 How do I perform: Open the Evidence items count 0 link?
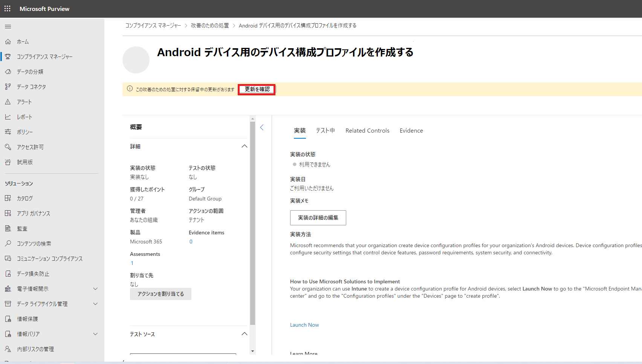pyautogui.click(x=191, y=242)
